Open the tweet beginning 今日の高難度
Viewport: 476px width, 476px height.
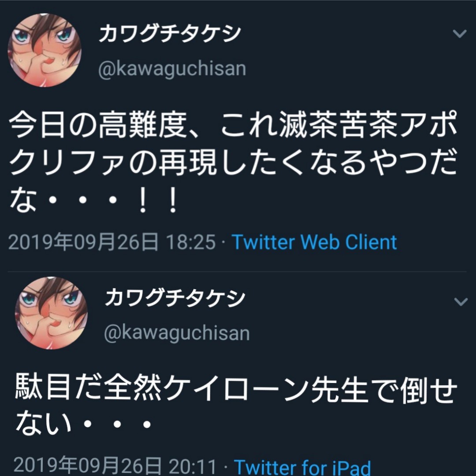[x=233, y=162]
